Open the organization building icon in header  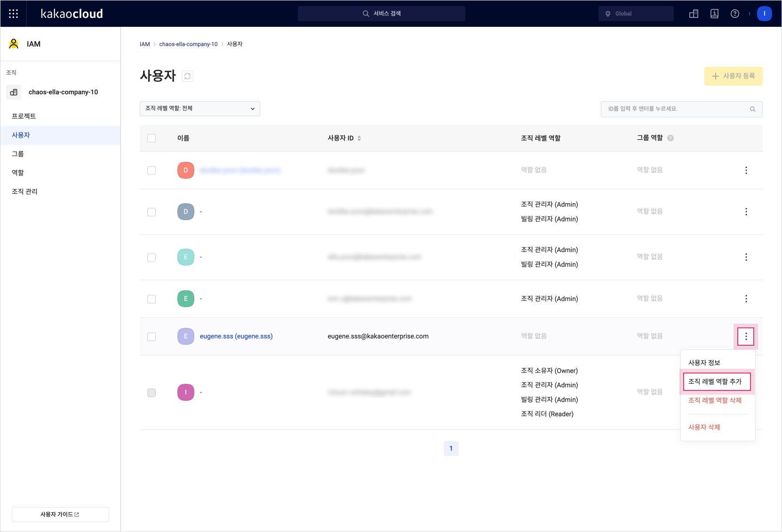tap(694, 14)
